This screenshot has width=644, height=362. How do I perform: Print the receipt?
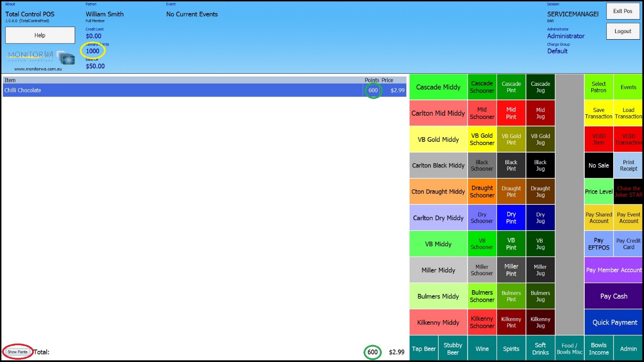(628, 165)
